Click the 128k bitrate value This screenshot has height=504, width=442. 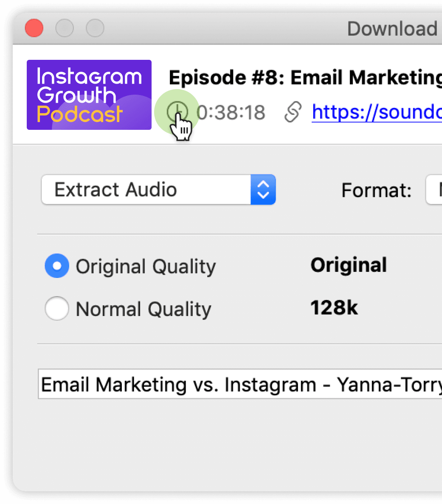click(334, 308)
